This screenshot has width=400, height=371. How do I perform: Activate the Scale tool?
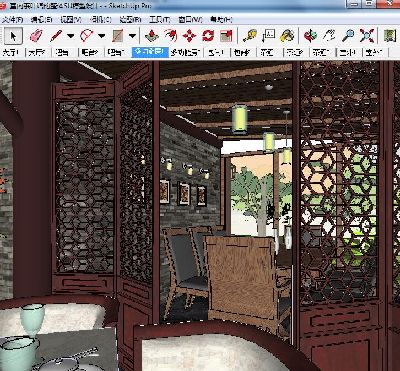click(x=226, y=36)
